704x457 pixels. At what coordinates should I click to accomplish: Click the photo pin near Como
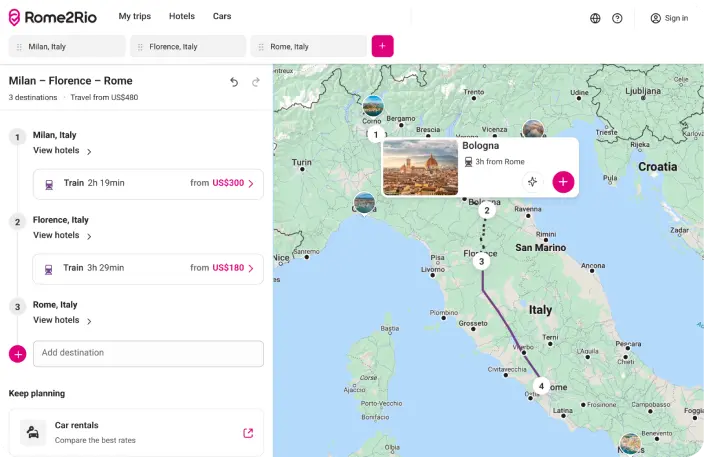(x=373, y=106)
